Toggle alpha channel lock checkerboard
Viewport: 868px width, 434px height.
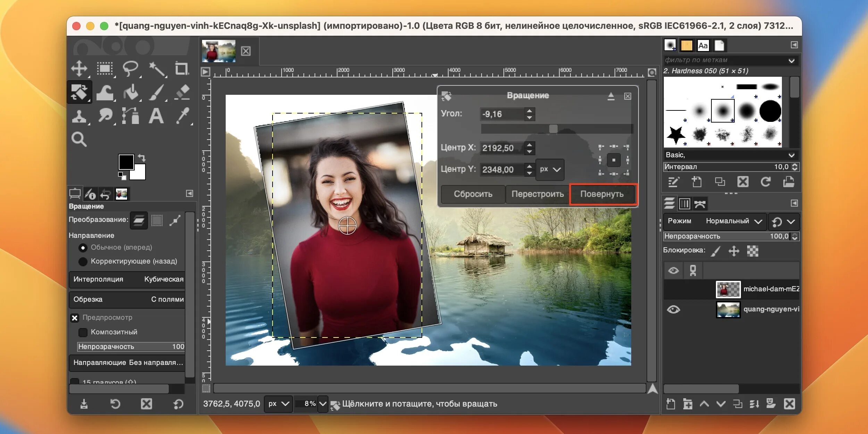pyautogui.click(x=752, y=251)
